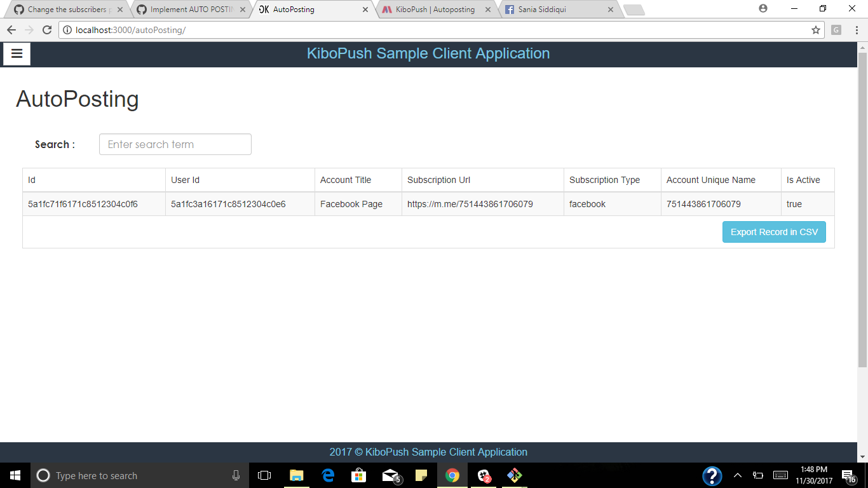Viewport: 868px width, 488px height.
Task: View site info icon in address bar
Action: (67, 30)
